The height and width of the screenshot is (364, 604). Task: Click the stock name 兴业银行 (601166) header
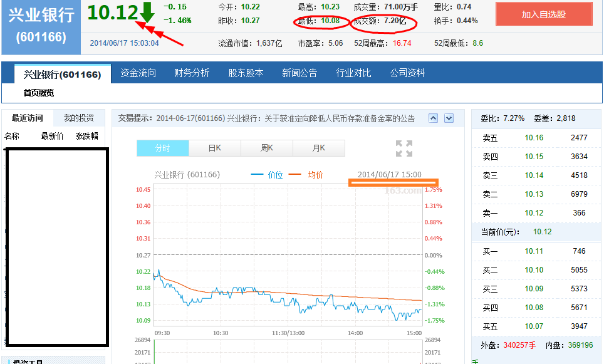(41, 26)
